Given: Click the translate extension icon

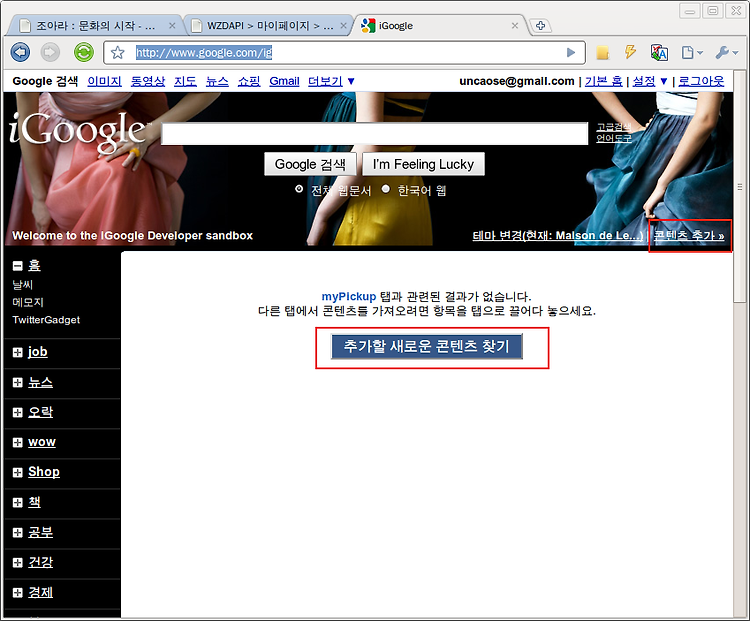Looking at the screenshot, I should [659, 52].
